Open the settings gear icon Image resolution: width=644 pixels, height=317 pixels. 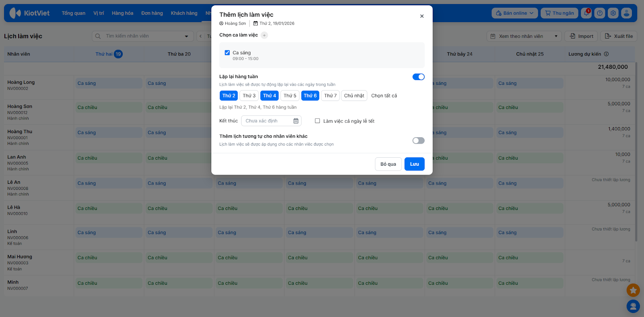[x=613, y=13]
